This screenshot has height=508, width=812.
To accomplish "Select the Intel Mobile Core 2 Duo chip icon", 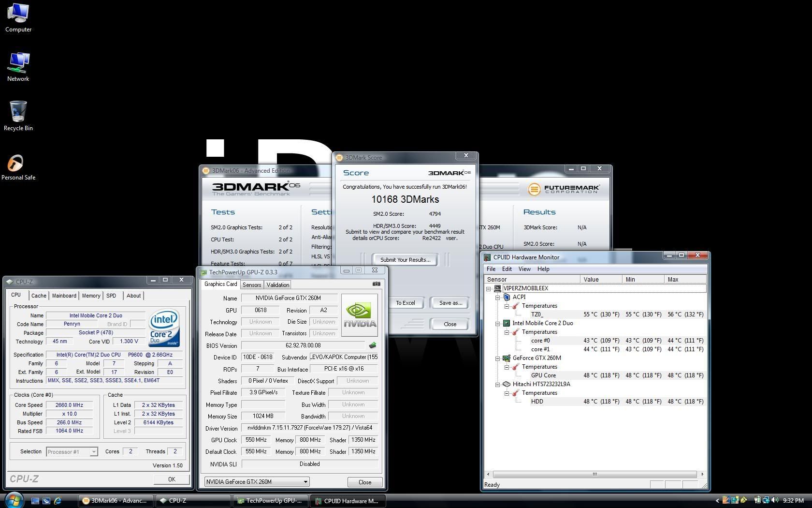I will 507,323.
